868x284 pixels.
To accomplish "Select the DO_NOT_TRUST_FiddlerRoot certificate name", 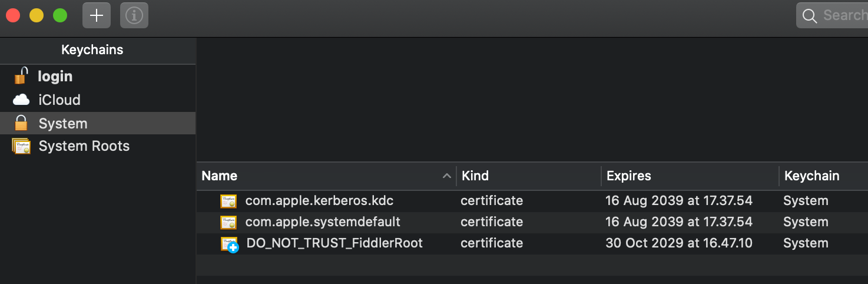I will tap(334, 243).
